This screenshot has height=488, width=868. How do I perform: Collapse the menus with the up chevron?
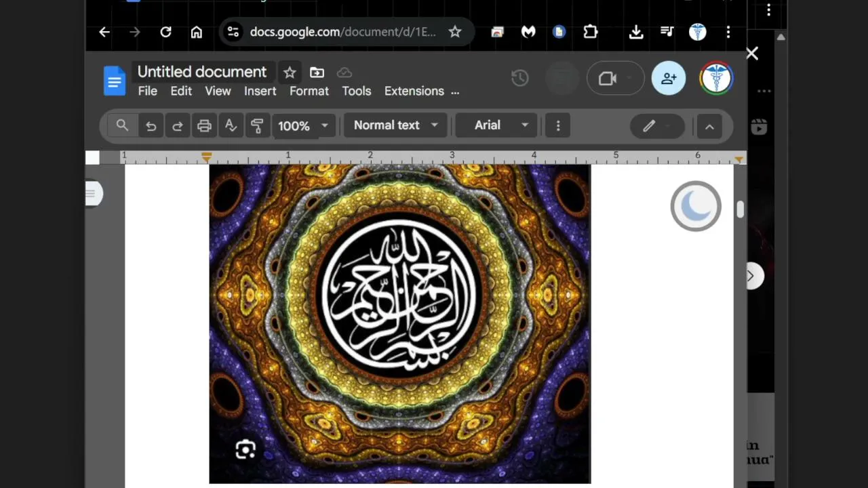[709, 126]
